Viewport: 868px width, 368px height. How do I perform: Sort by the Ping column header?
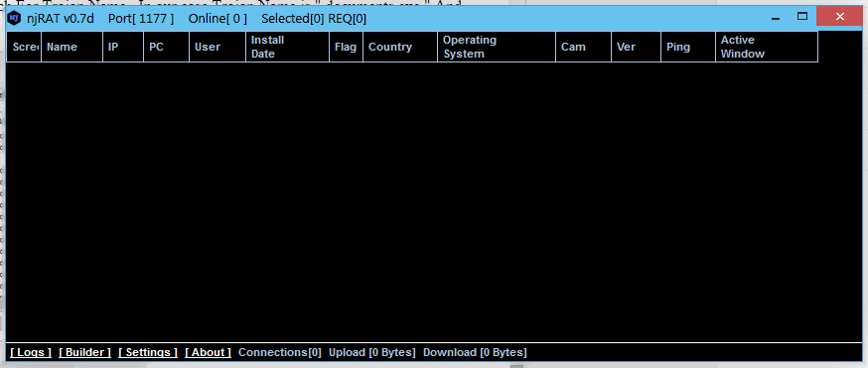(x=688, y=47)
